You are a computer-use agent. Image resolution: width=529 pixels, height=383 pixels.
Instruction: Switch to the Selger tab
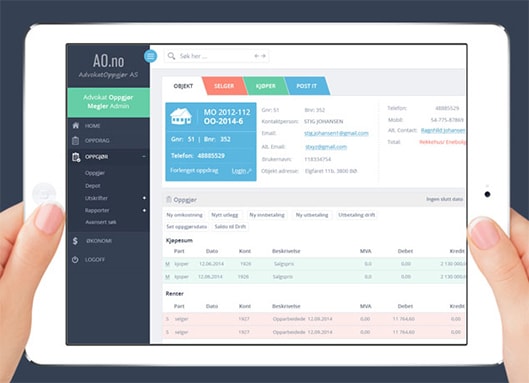224,86
